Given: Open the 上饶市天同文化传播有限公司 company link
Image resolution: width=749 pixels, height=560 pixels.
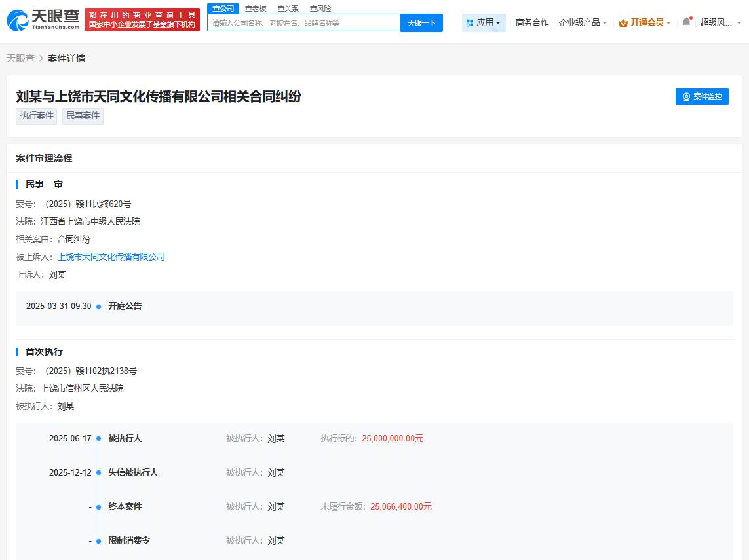Looking at the screenshot, I should 111,257.
